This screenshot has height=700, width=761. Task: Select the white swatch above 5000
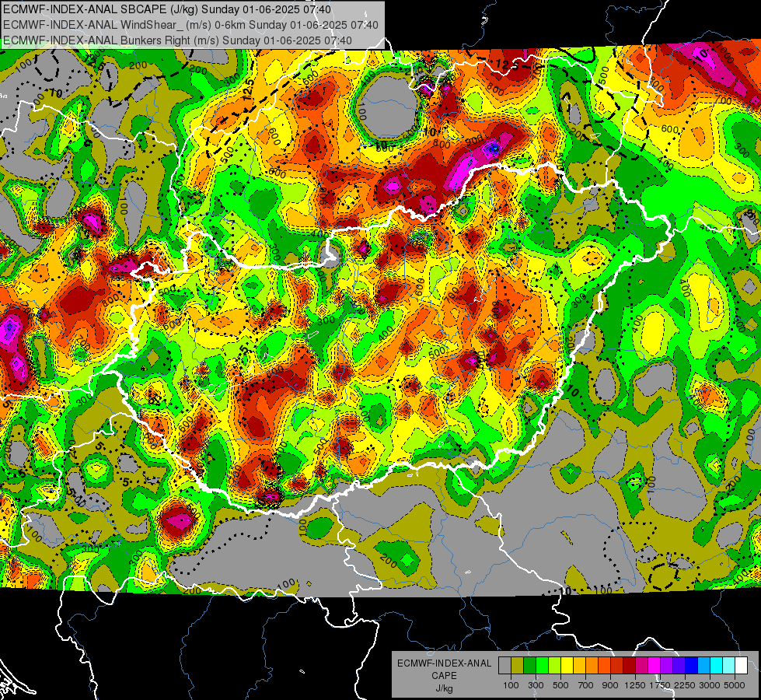coord(741,665)
